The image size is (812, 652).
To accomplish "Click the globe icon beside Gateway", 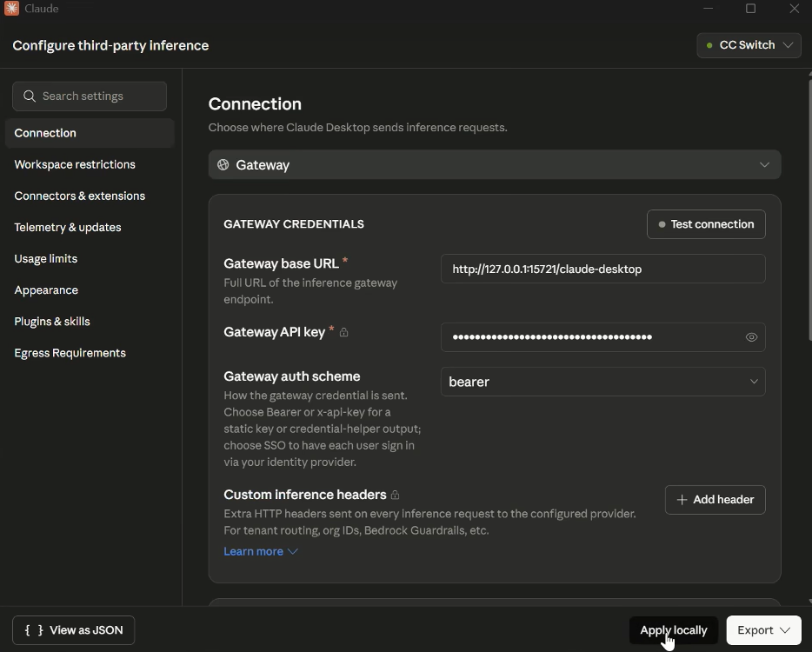I will (x=223, y=164).
